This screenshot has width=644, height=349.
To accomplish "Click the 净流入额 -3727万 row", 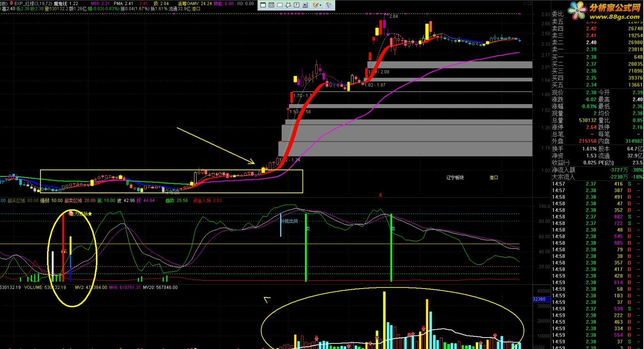I will tap(597, 170).
